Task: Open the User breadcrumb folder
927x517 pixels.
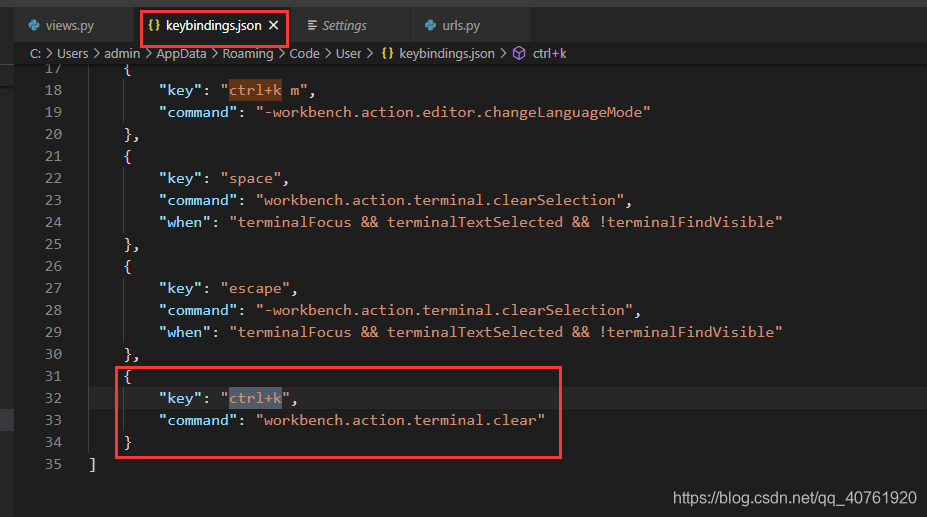Action: [x=348, y=53]
